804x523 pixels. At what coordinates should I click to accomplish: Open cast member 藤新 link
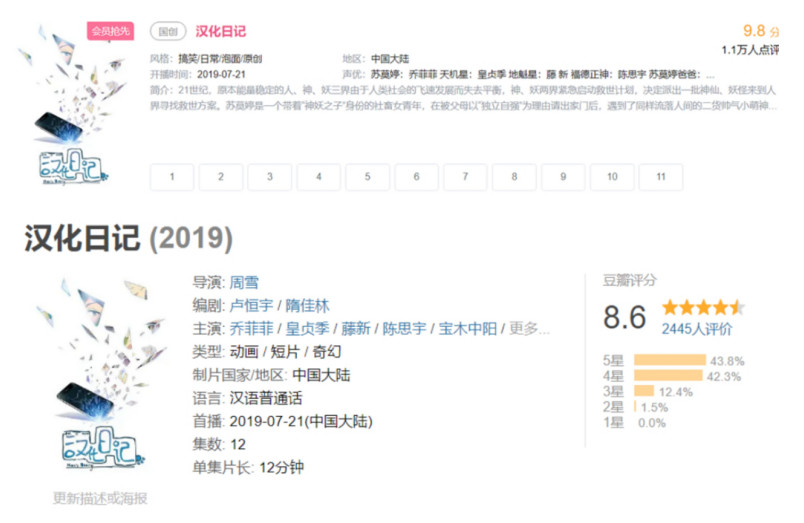pos(355,329)
